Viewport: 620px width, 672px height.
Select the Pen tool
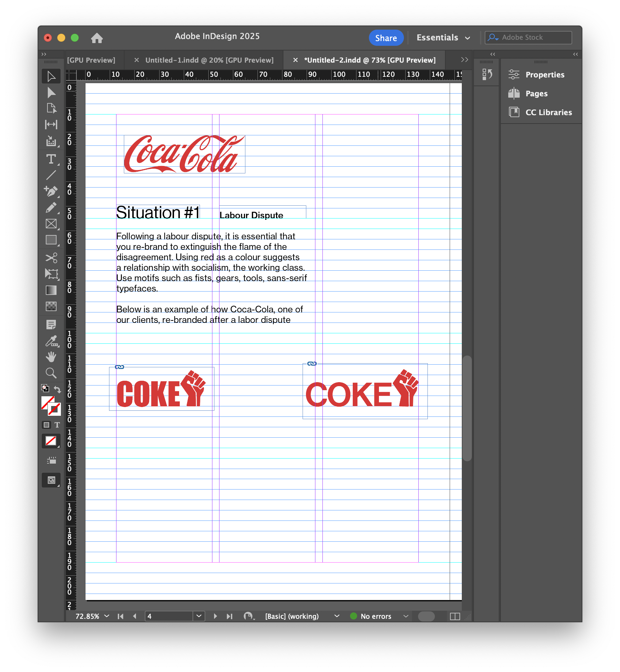click(51, 191)
